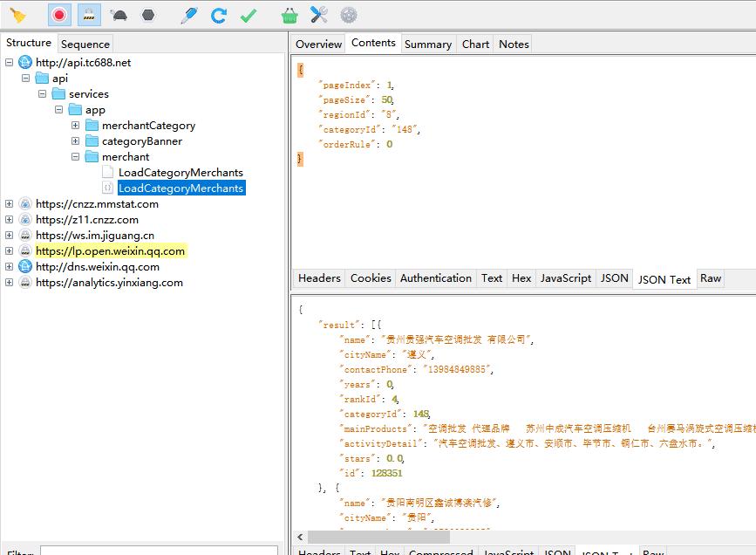Open the Summary tab

pyautogui.click(x=427, y=44)
